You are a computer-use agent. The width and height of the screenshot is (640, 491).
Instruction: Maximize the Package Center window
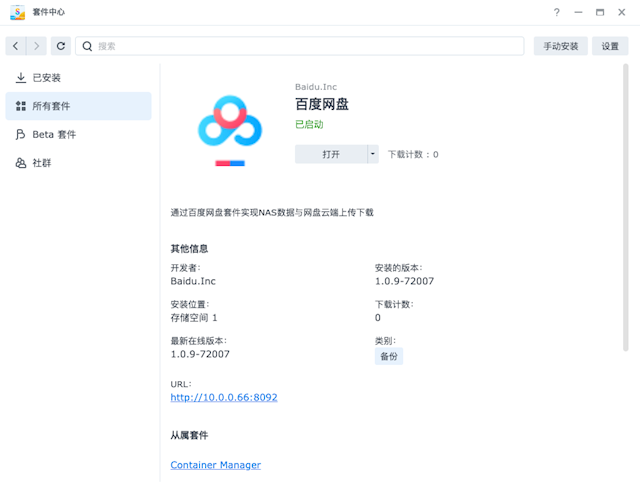coord(600,12)
